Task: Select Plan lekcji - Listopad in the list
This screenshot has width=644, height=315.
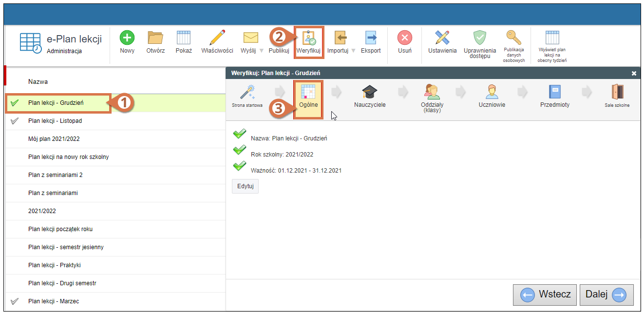Action: pos(55,121)
